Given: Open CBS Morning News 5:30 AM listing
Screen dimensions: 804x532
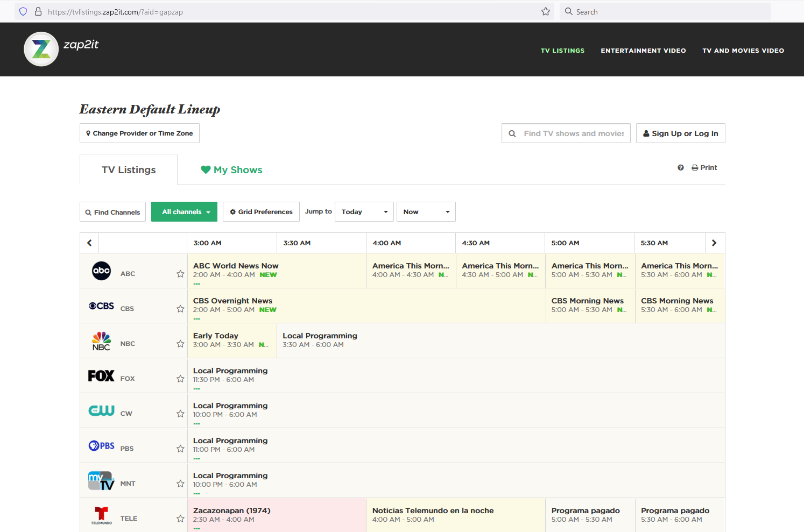Looking at the screenshot, I should click(680, 306).
